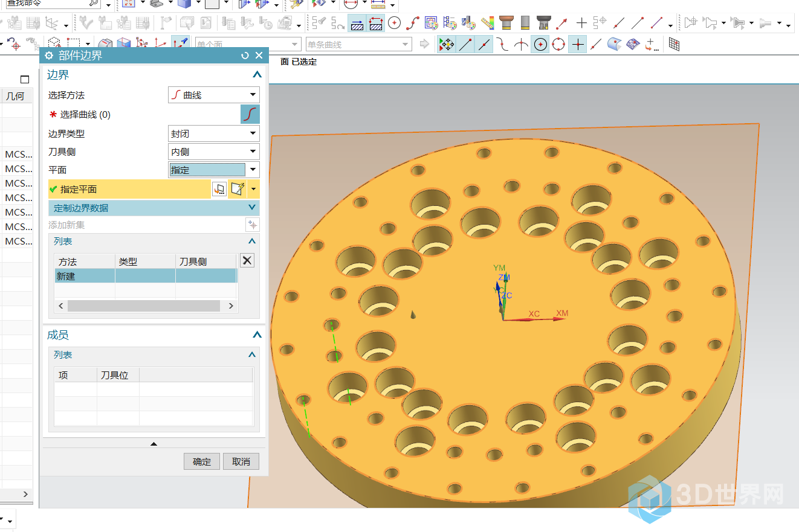Open the 单个面 face rule dropdown
This screenshot has height=532, width=799.
[x=247, y=44]
